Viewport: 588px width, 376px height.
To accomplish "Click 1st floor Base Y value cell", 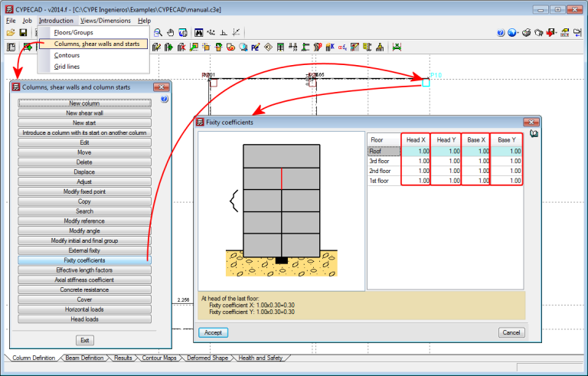I will pyautogui.click(x=506, y=181).
